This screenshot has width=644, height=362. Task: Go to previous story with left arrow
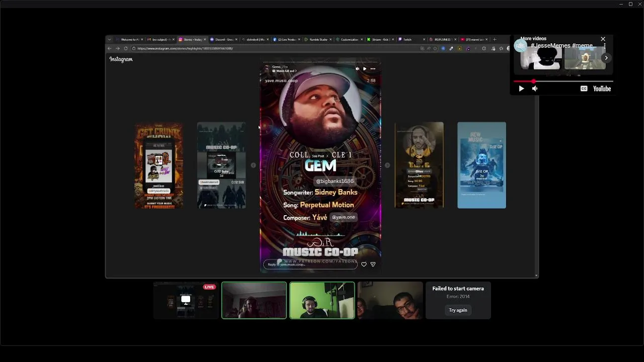253,165
